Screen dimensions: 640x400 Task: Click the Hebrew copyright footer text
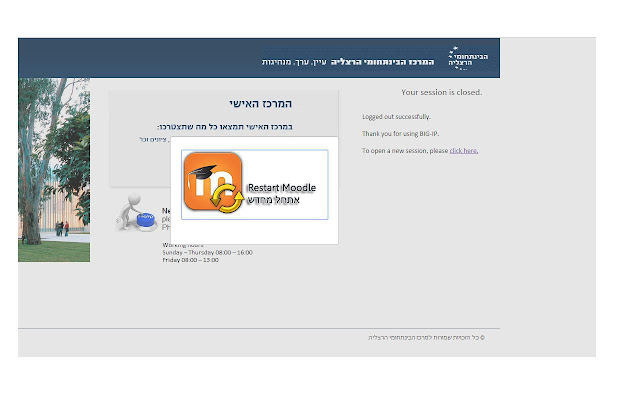click(426, 338)
